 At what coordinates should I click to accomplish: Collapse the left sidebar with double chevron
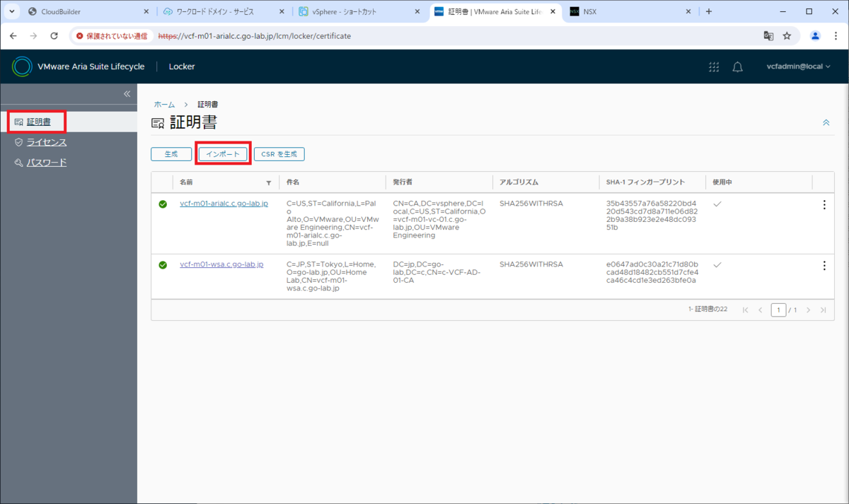pos(127,94)
